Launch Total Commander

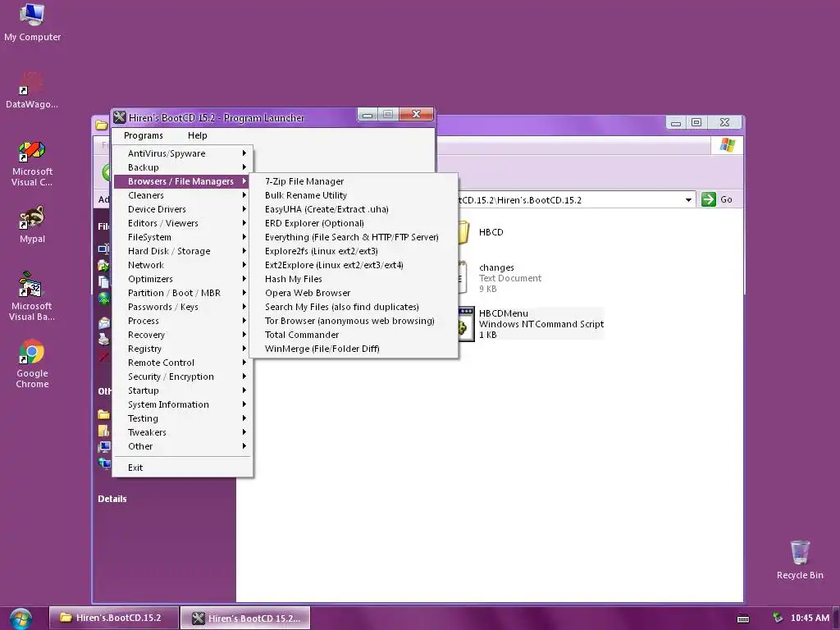click(354, 335)
